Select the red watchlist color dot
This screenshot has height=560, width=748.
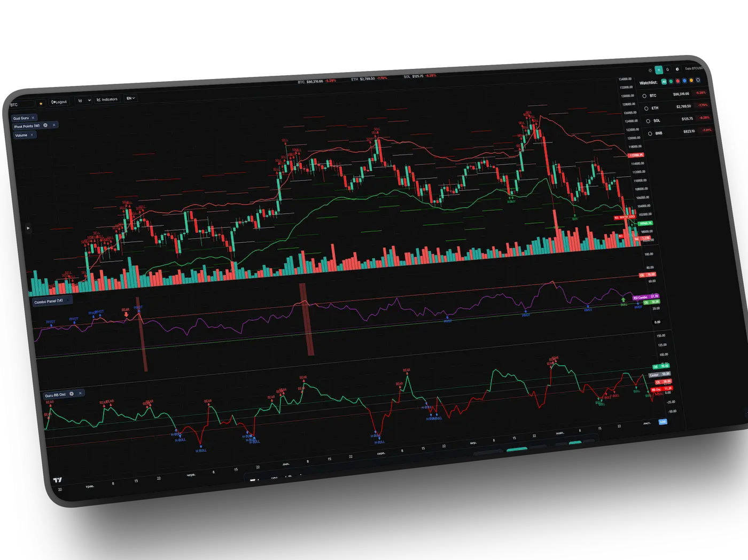[677, 81]
